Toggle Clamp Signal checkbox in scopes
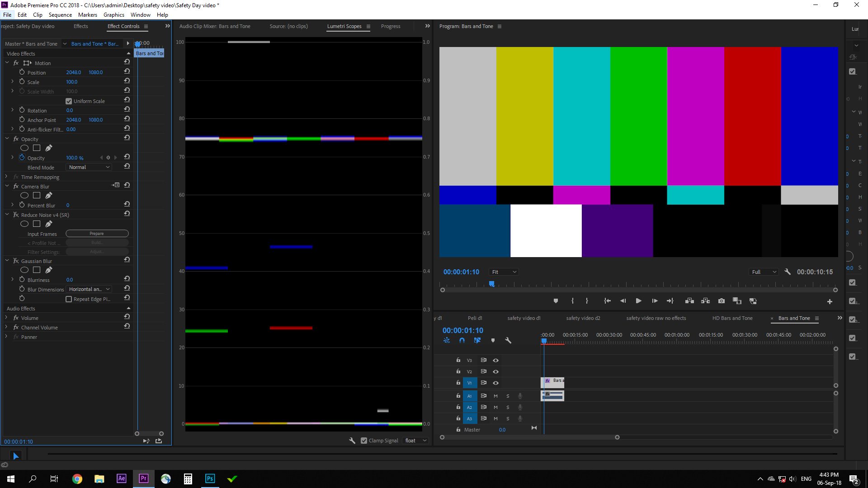868x488 pixels. (x=363, y=441)
